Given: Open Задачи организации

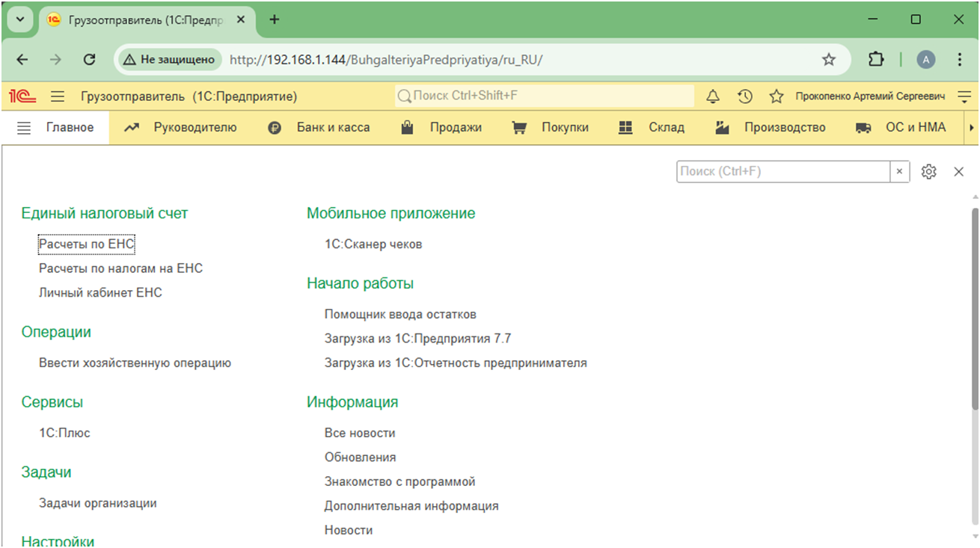Looking at the screenshot, I should pyautogui.click(x=98, y=503).
